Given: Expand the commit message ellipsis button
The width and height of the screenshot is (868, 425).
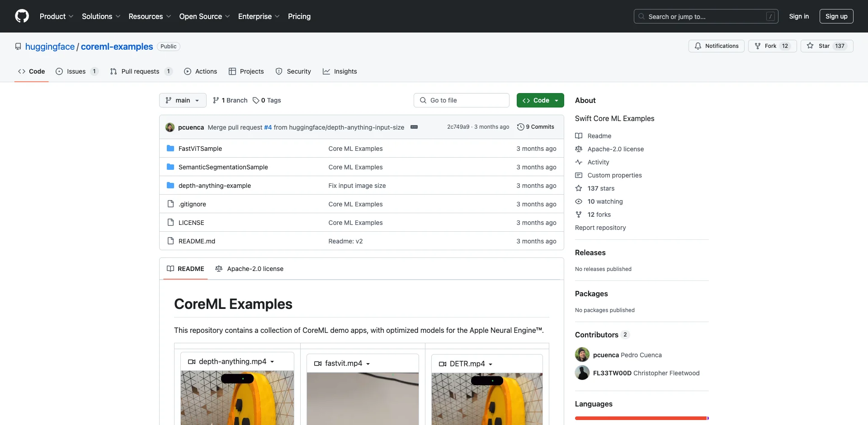Looking at the screenshot, I should pos(414,127).
